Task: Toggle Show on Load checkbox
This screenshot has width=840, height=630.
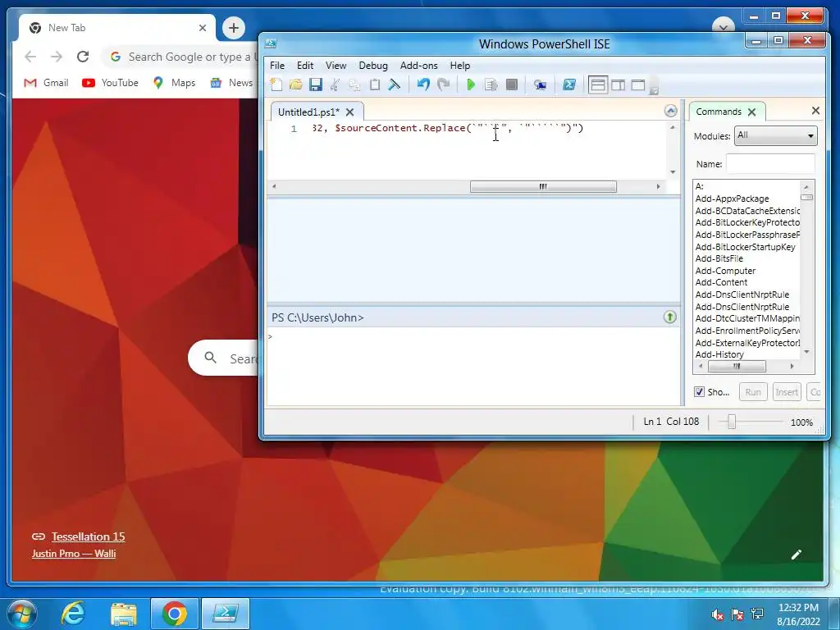Action: 699,392
